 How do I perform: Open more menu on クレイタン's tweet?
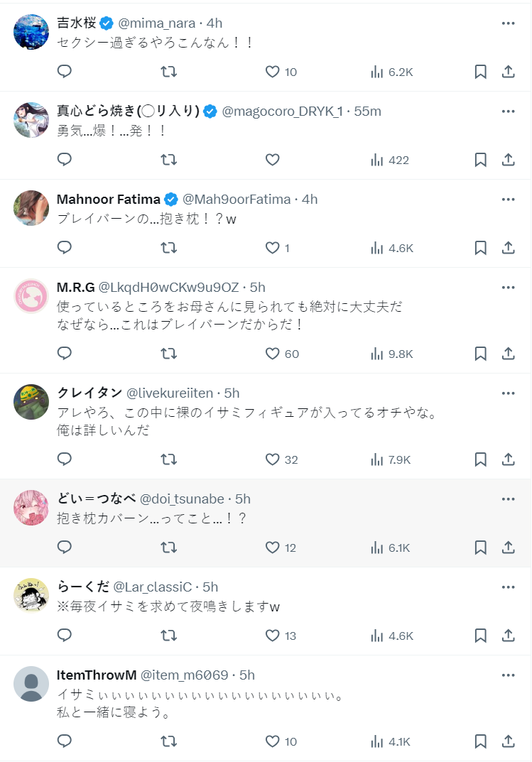click(x=508, y=393)
